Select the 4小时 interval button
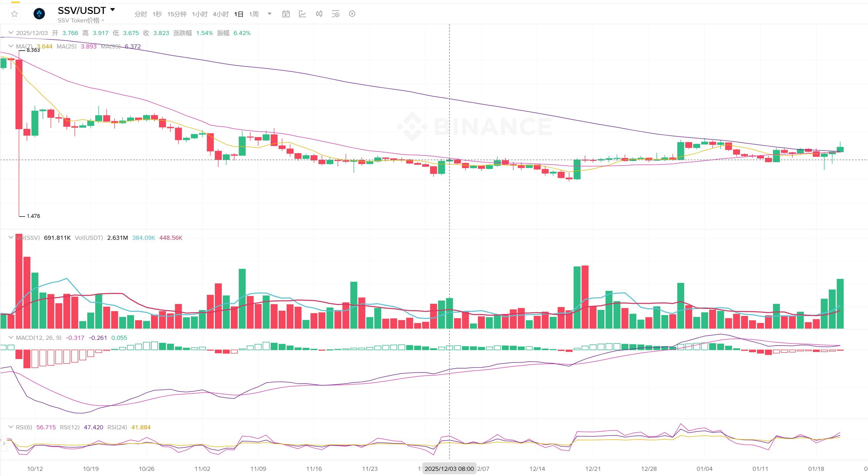The height and width of the screenshot is (476, 868). click(220, 14)
